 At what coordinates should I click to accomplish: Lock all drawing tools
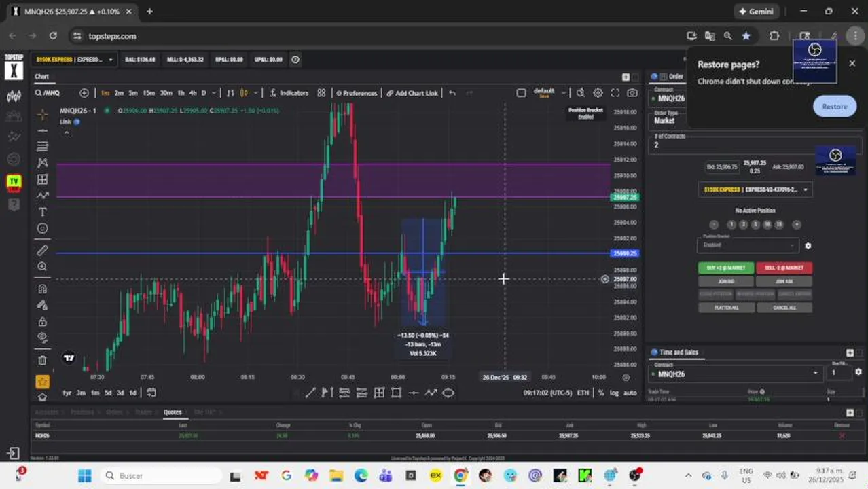pyautogui.click(x=42, y=321)
